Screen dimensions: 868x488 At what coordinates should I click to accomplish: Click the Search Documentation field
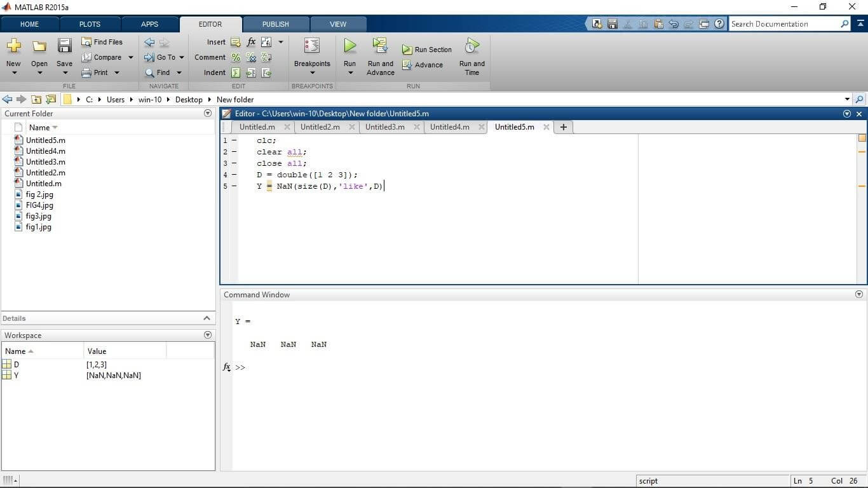pos(784,24)
